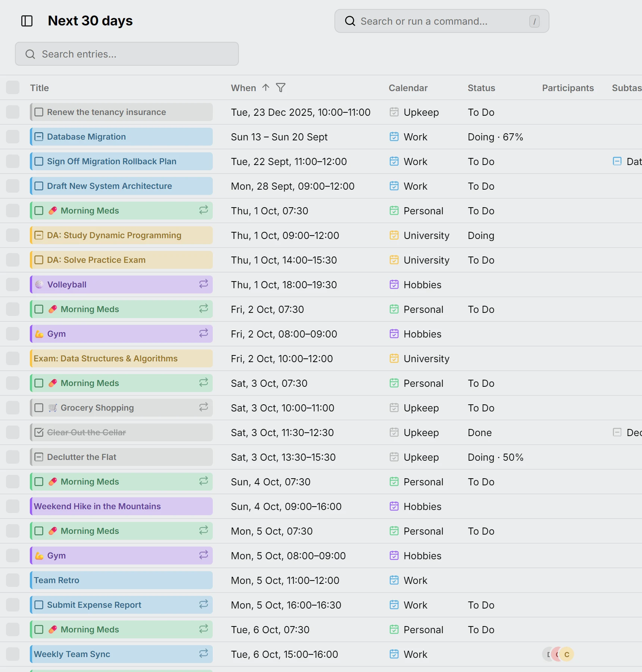Sort by the Calendar column header
The height and width of the screenshot is (672, 642).
408,88
